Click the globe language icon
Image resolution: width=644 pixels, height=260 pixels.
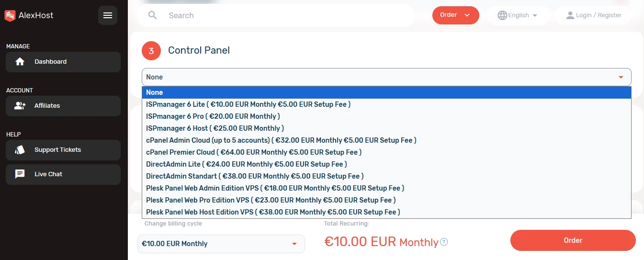click(x=502, y=15)
